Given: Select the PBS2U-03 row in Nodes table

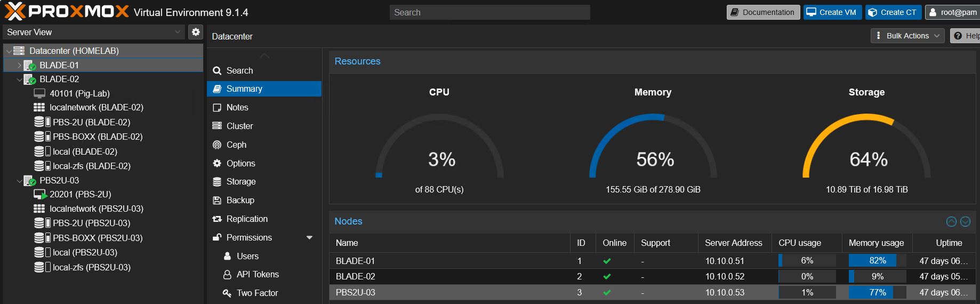Looking at the screenshot, I should [653, 292].
